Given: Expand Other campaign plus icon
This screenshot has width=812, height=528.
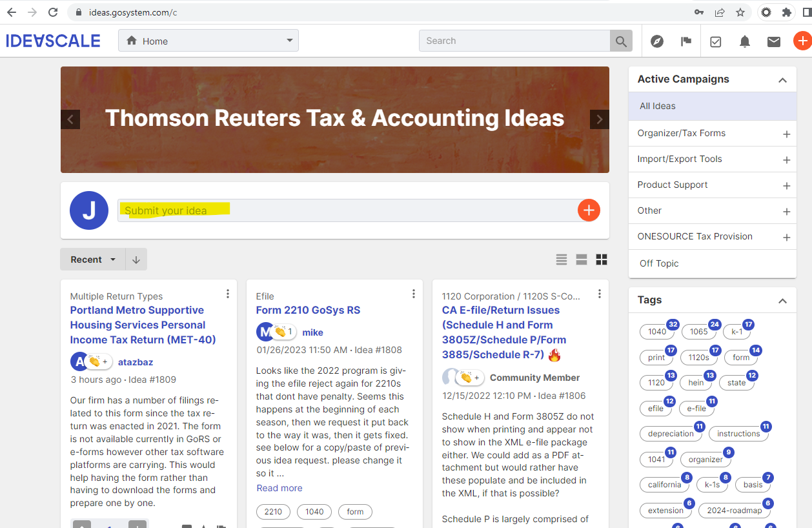Looking at the screenshot, I should (786, 212).
